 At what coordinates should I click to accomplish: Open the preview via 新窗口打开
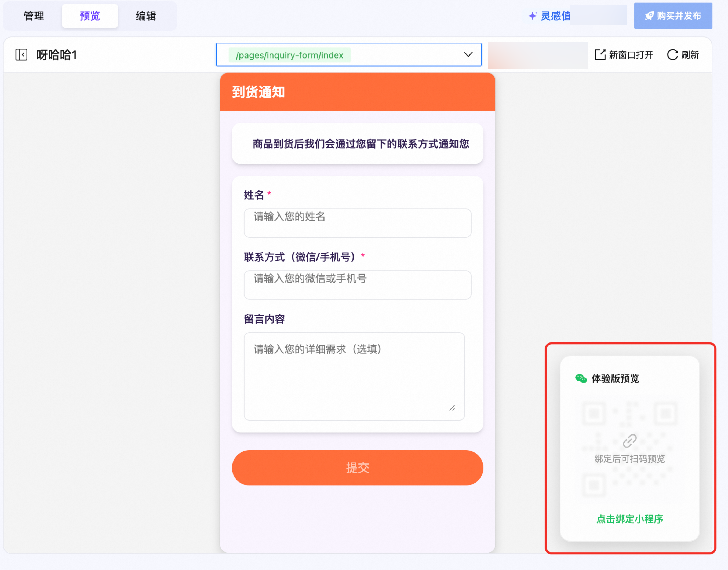click(624, 54)
